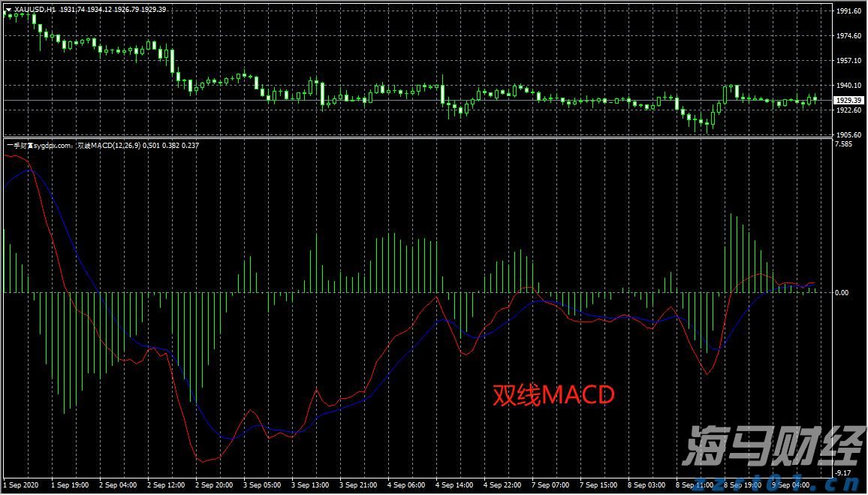Click the 1957.10 price scale label
Image resolution: width=868 pixels, height=495 pixels.
pyautogui.click(x=848, y=61)
